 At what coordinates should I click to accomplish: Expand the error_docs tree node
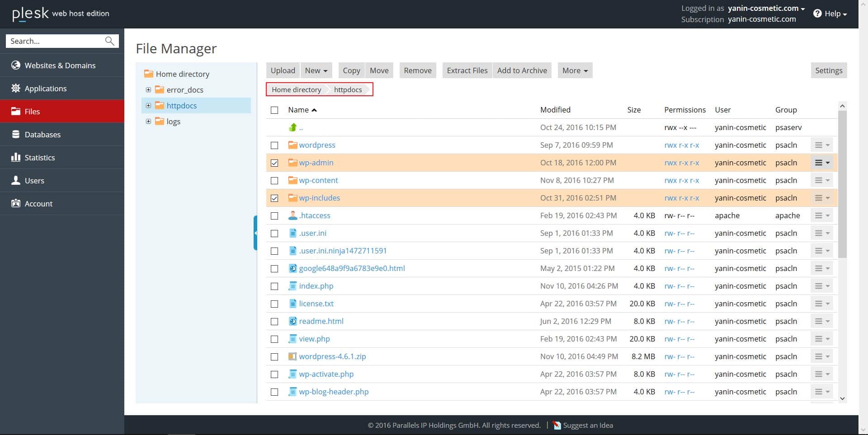pos(148,90)
